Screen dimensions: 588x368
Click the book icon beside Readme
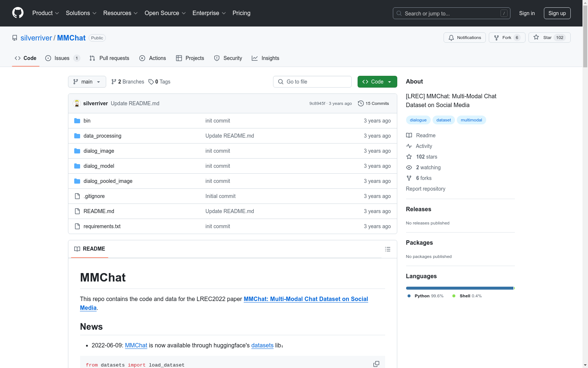[x=409, y=135]
